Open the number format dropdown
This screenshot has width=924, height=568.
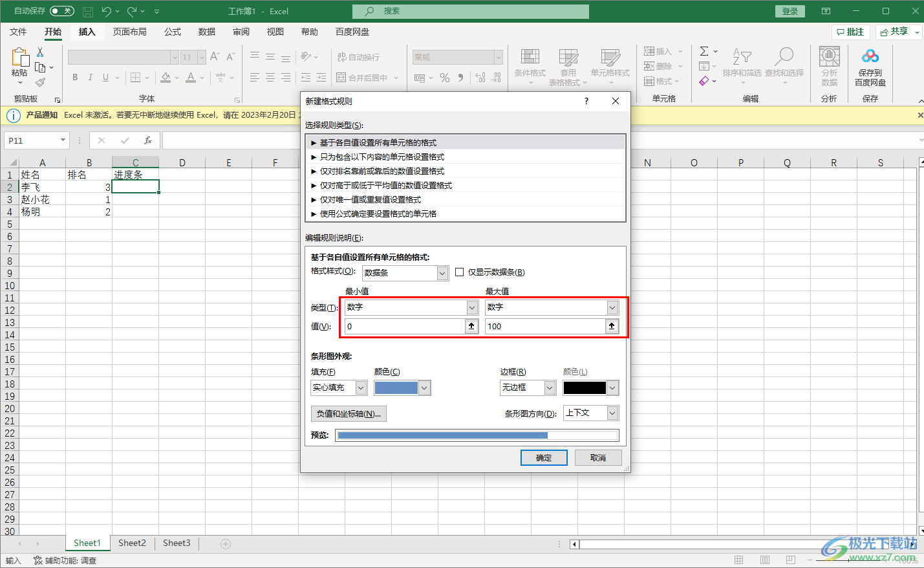(x=499, y=58)
